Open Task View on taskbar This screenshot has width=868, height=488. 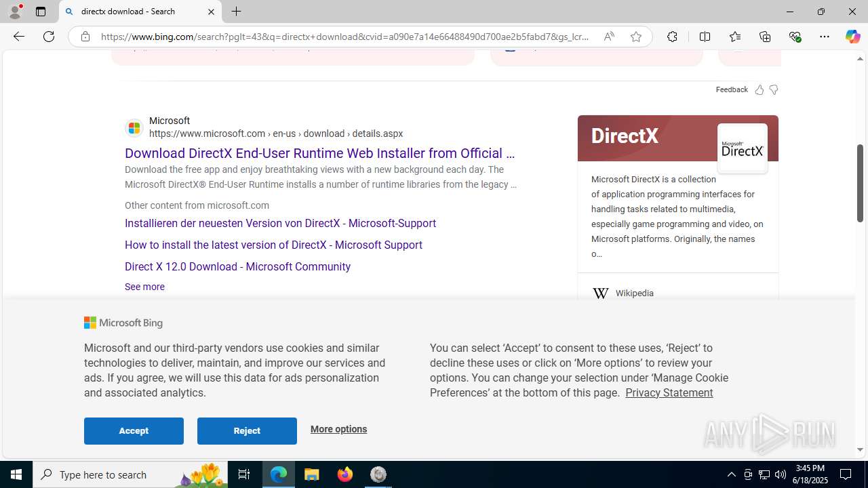point(244,474)
